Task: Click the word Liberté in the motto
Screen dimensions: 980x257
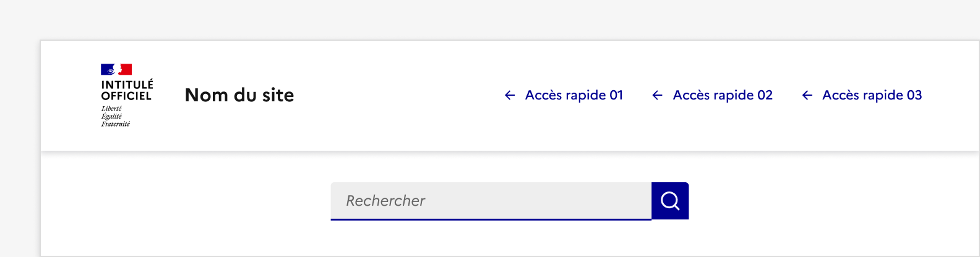Action: [111, 109]
